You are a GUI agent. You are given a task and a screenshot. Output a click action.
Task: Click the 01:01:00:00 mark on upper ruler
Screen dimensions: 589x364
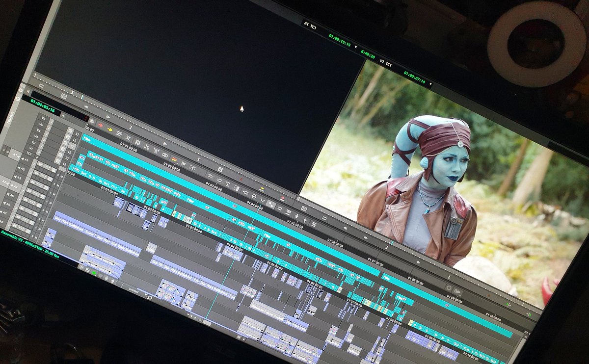coord(129,146)
